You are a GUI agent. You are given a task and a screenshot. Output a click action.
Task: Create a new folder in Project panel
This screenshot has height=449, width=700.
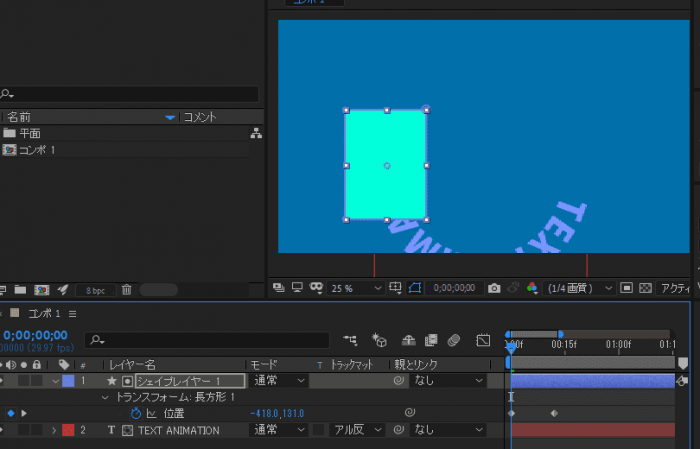pyautogui.click(x=20, y=290)
